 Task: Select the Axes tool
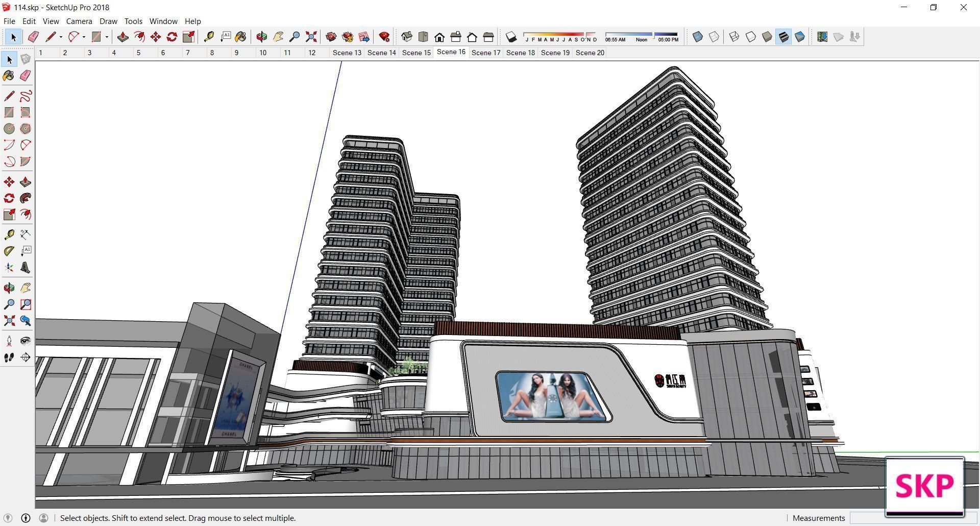click(9, 268)
